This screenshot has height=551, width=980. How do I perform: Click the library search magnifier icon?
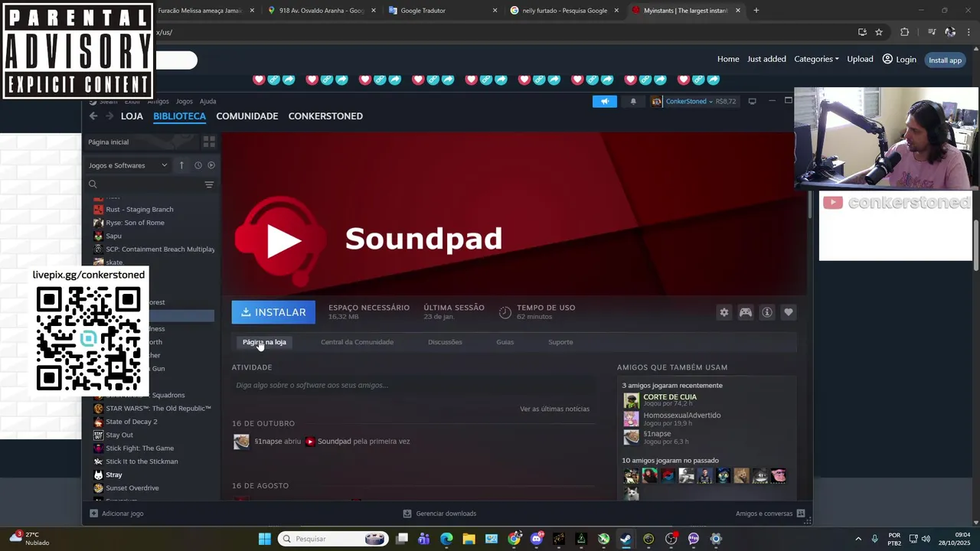pyautogui.click(x=93, y=184)
